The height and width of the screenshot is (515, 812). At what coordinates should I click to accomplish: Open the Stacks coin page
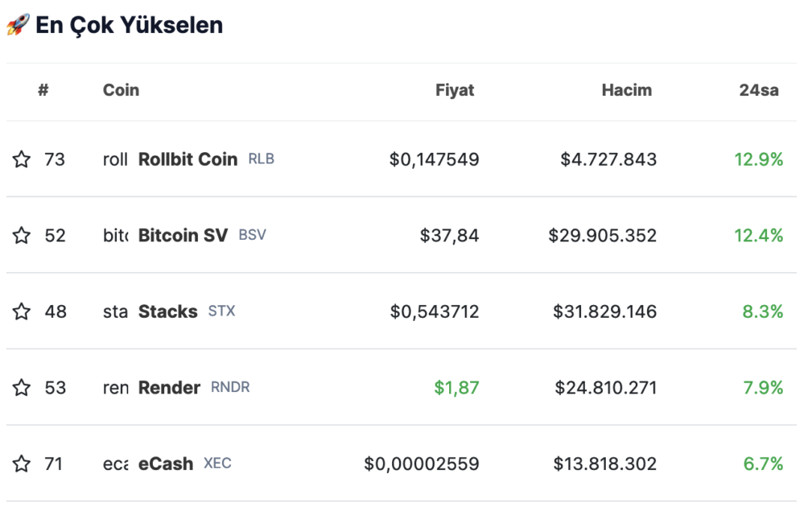[167, 311]
